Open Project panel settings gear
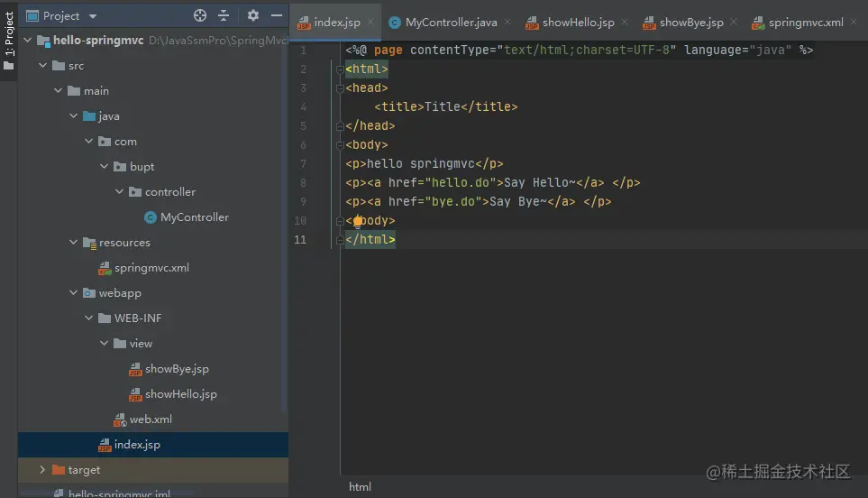 pos(252,15)
